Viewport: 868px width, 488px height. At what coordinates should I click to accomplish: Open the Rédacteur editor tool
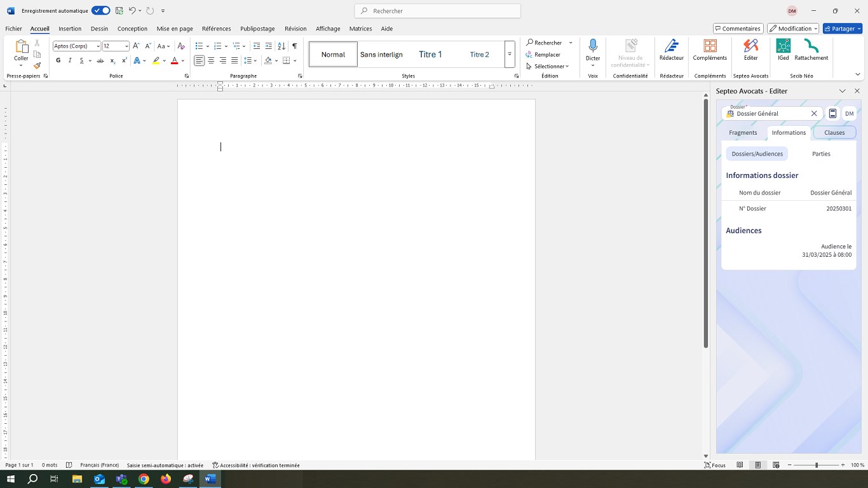click(672, 50)
